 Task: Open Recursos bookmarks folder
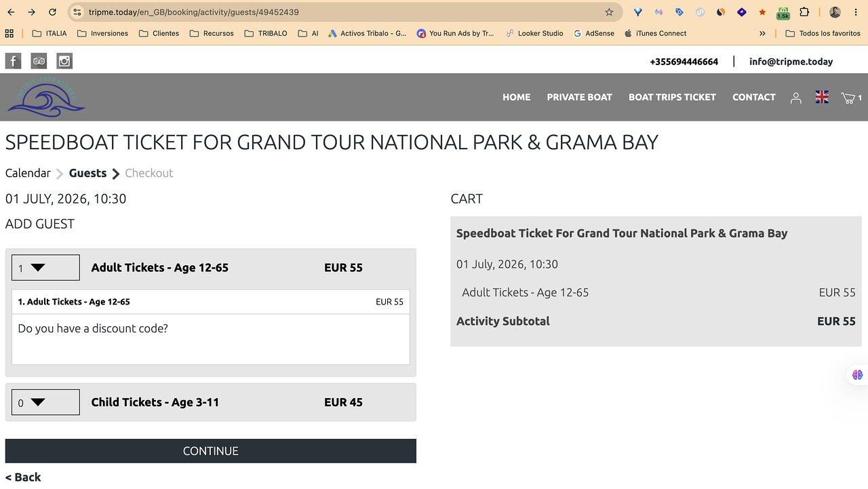(212, 33)
